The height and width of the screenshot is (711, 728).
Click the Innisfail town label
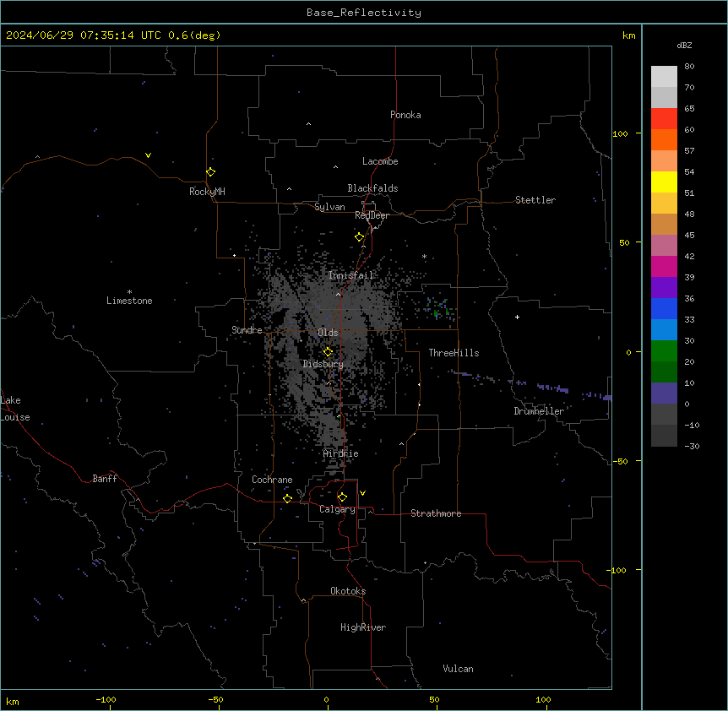click(350, 275)
